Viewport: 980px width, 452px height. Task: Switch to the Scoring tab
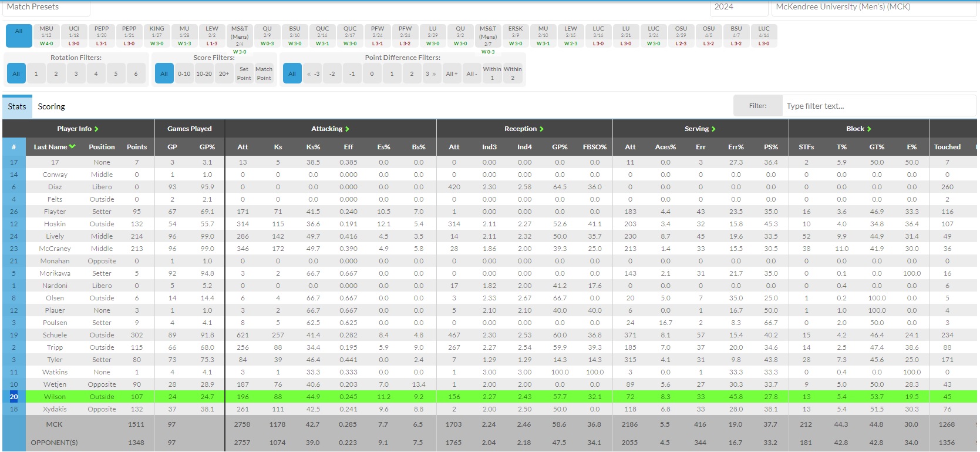coord(51,106)
